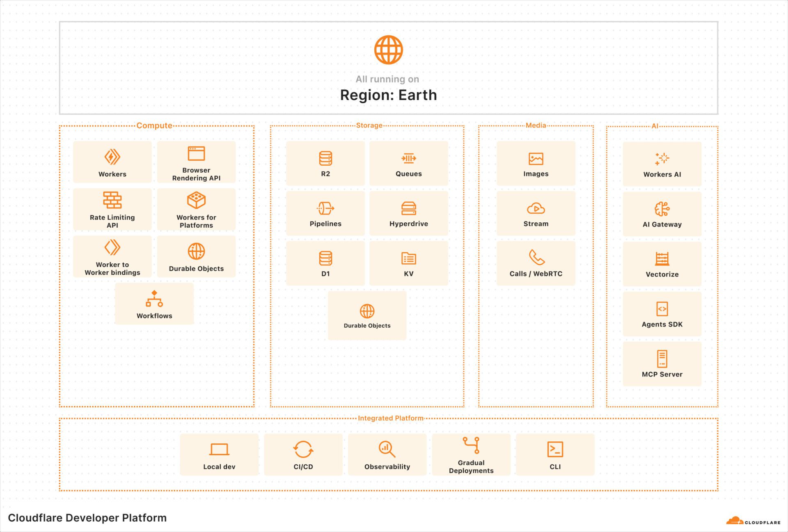Open the Hyperdrive tile
Screen dimensions: 788x532
[x=408, y=213]
